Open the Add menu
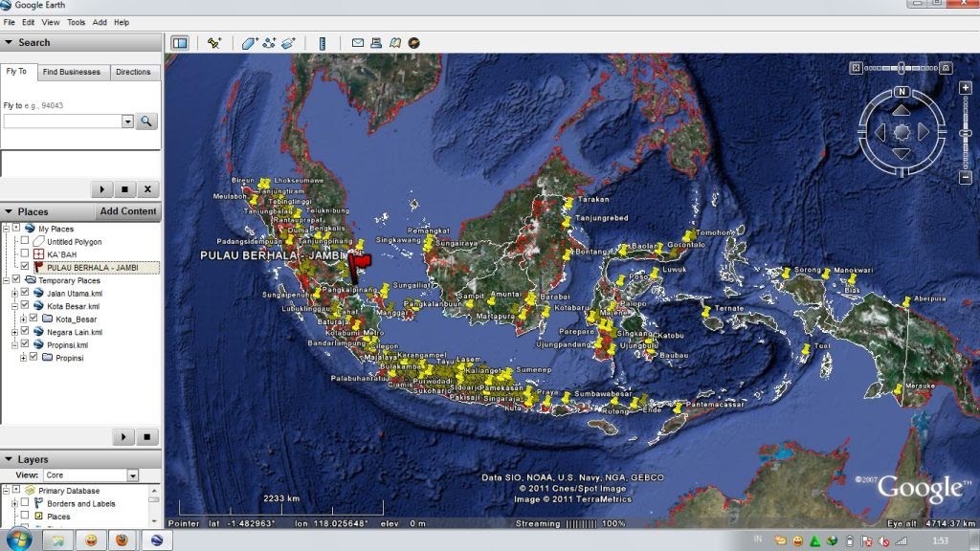The image size is (980, 551). click(x=100, y=23)
